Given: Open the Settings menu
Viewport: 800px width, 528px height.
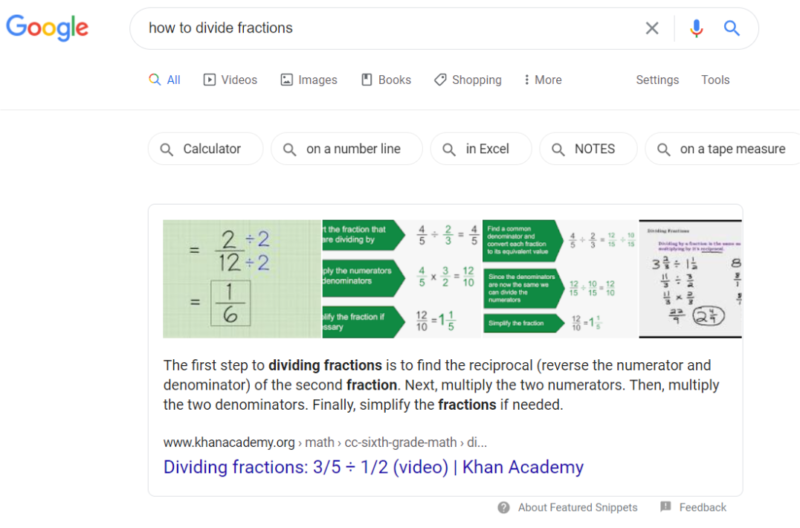Looking at the screenshot, I should 657,80.
